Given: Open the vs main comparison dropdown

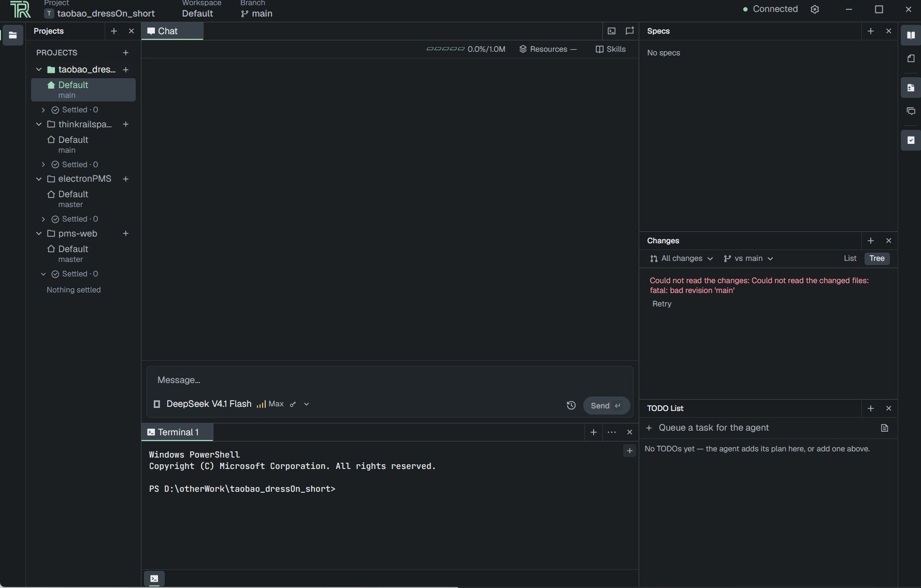Looking at the screenshot, I should click(749, 258).
